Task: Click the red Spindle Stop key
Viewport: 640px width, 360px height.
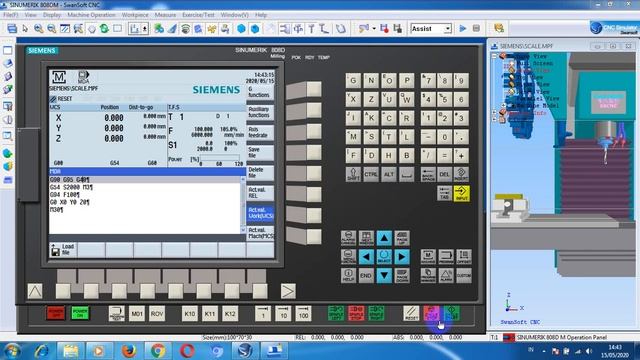Action: (x=356, y=313)
